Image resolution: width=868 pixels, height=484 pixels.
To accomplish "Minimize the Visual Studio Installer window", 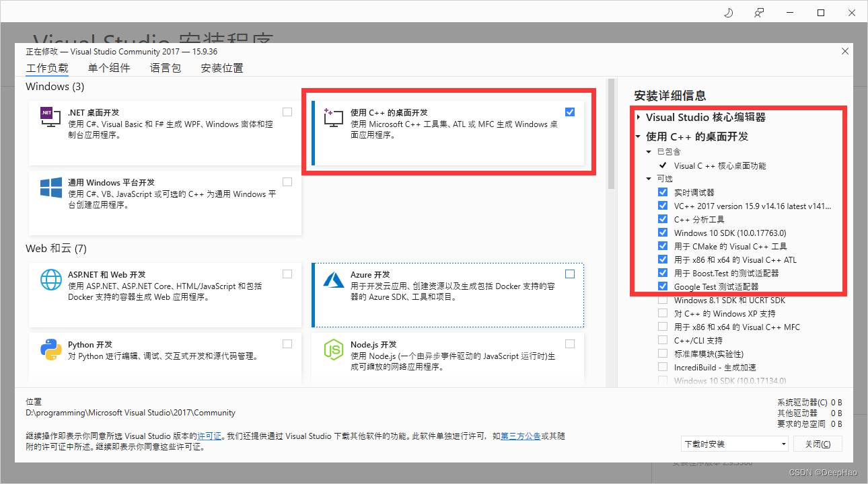I will 790,13.
